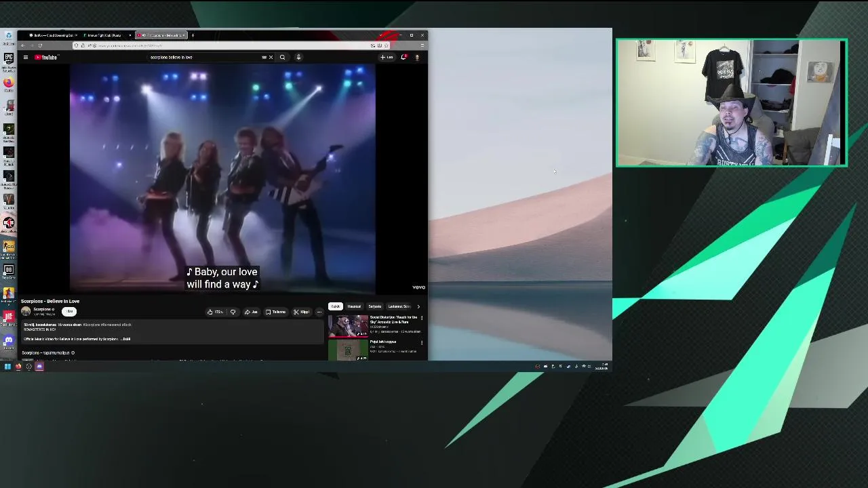Open Firefox-style browser from the taskbar
The width and height of the screenshot is (868, 488).
click(x=18, y=367)
